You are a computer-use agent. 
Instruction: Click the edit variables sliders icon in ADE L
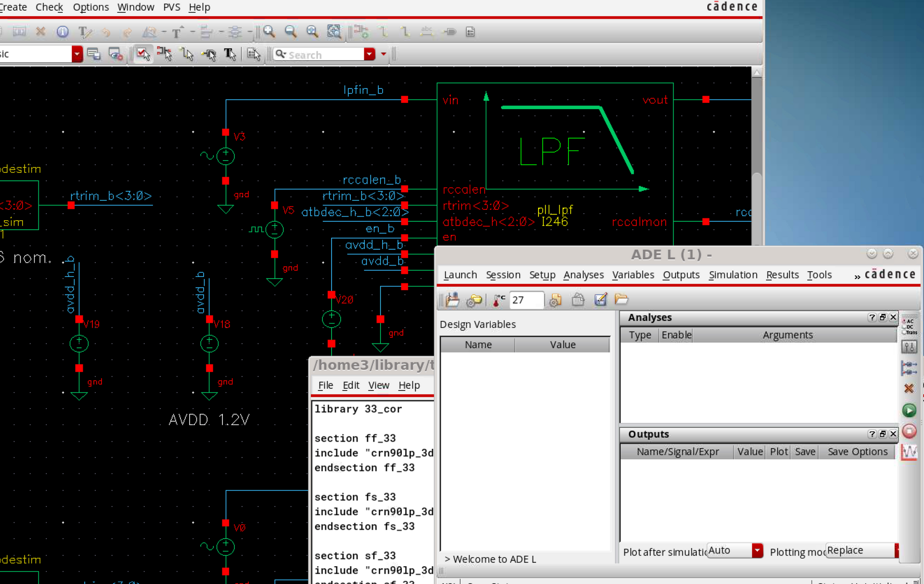(x=909, y=347)
